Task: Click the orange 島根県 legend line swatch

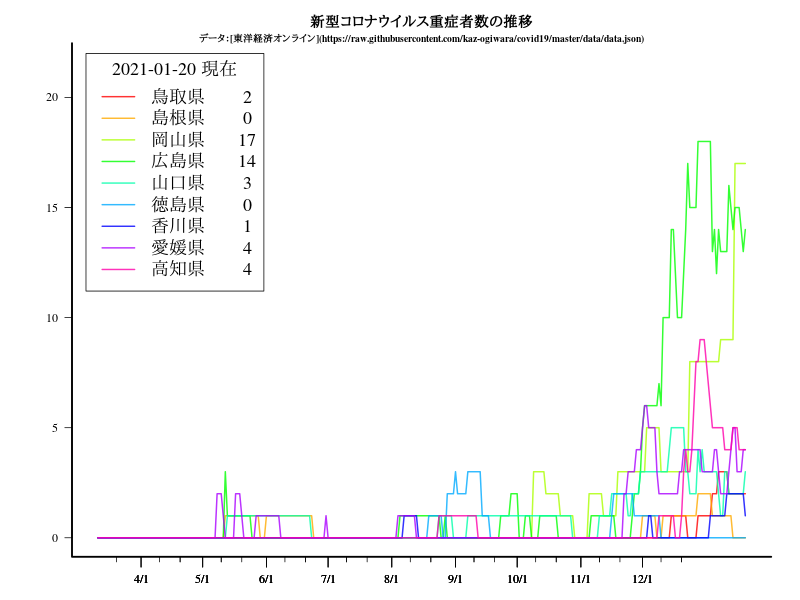Action: coord(118,118)
